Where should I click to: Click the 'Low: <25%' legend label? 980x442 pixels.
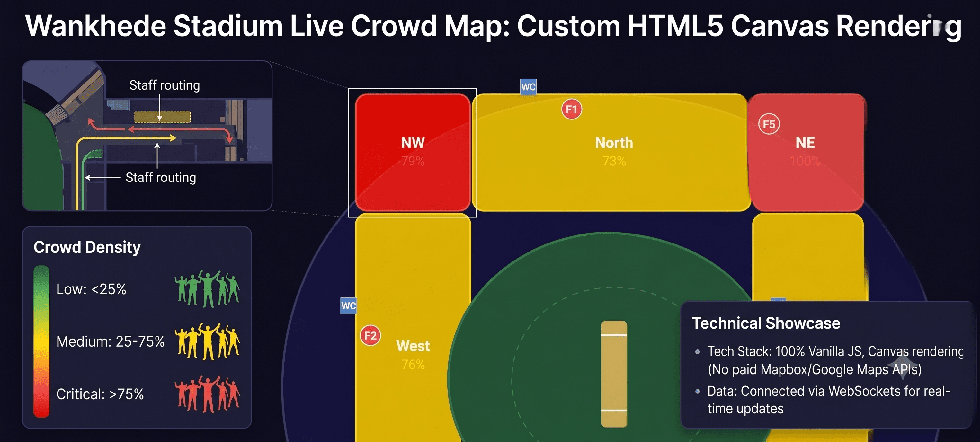point(91,289)
